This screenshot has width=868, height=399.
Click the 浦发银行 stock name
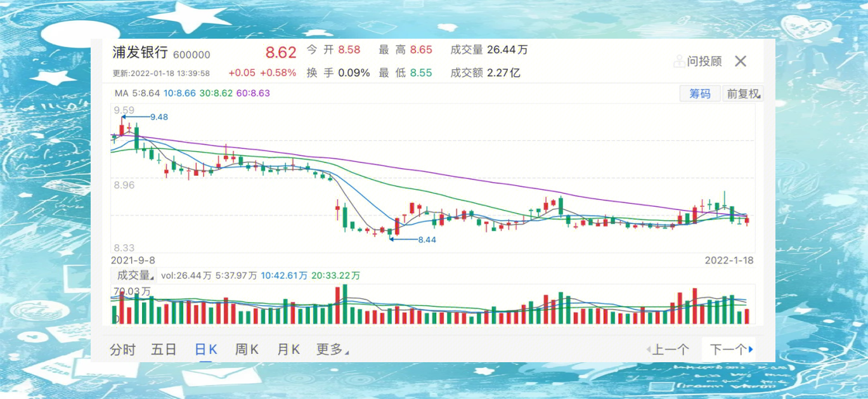click(x=140, y=53)
